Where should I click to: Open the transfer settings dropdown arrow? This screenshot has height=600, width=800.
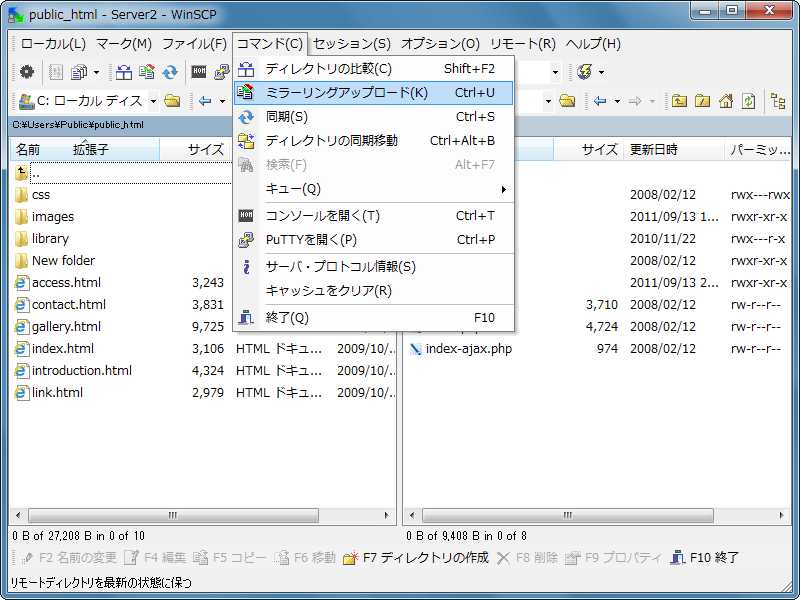coord(96,72)
